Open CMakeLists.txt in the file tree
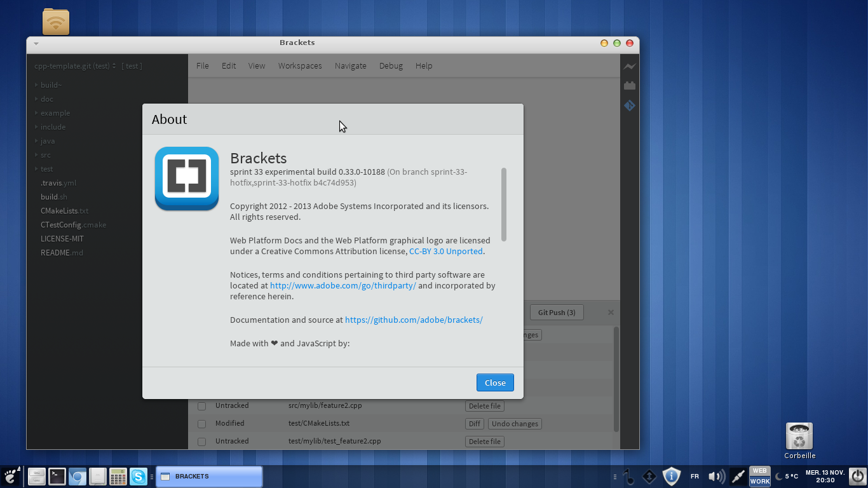This screenshot has height=488, width=868. pos(65,211)
